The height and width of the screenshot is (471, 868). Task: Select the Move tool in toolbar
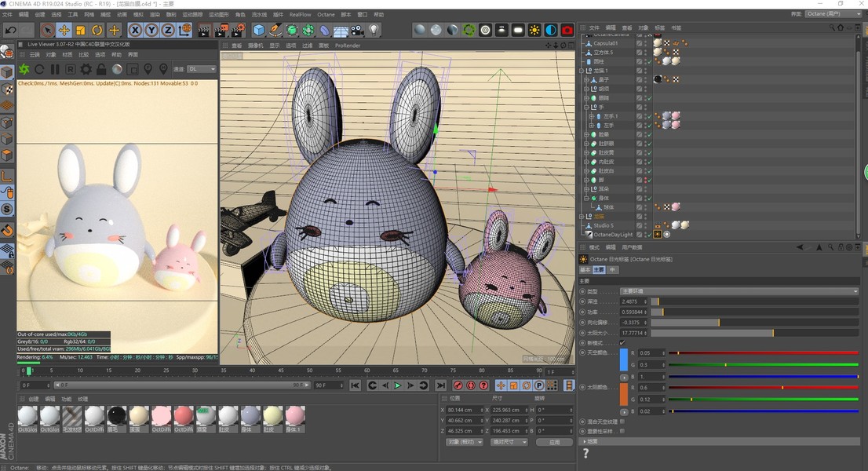64,30
